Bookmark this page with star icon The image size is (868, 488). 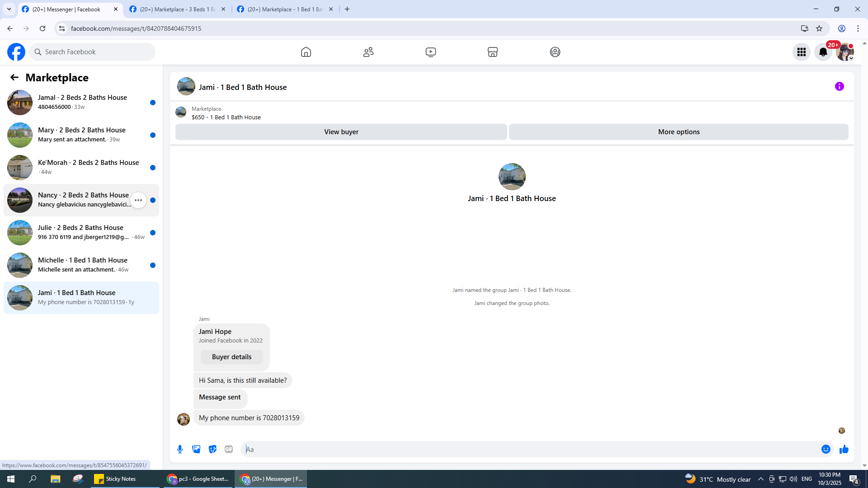tap(819, 28)
